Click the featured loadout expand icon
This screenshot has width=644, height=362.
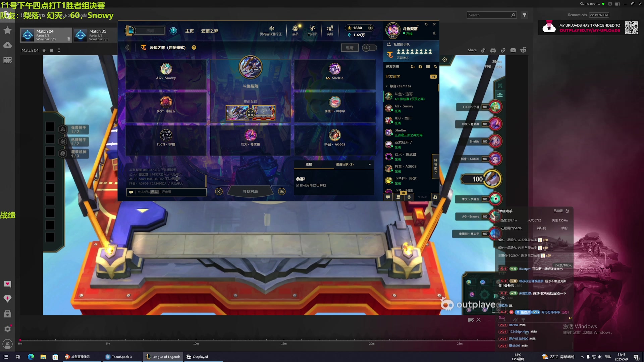tap(250, 114)
